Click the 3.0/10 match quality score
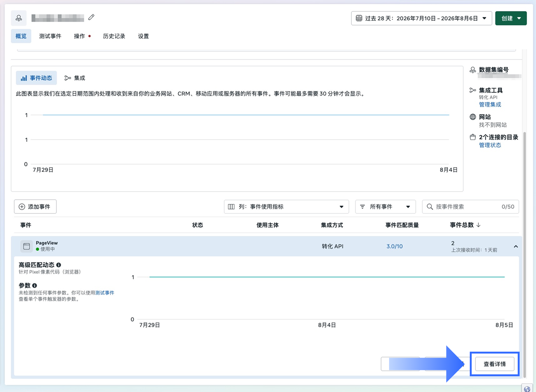 (394, 246)
